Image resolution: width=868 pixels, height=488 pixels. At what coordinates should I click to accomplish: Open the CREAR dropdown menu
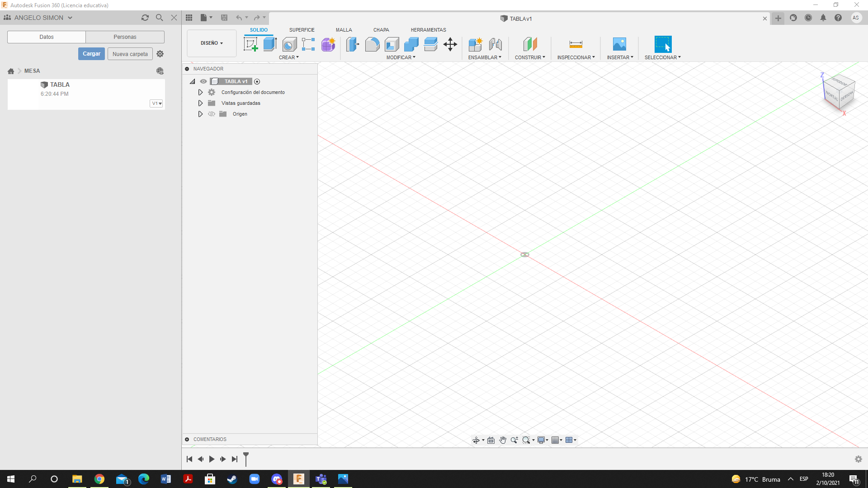pyautogui.click(x=289, y=57)
